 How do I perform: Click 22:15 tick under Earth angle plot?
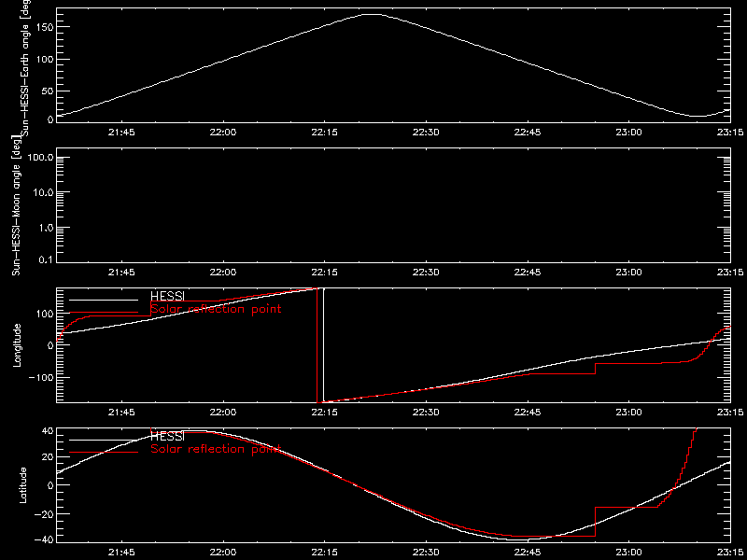pyautogui.click(x=324, y=133)
